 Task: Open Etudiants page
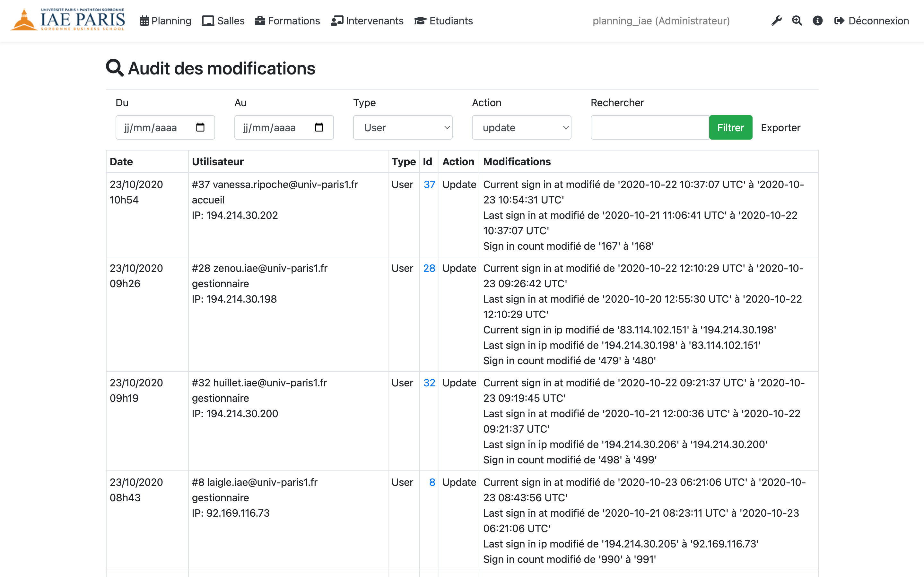[x=443, y=21]
